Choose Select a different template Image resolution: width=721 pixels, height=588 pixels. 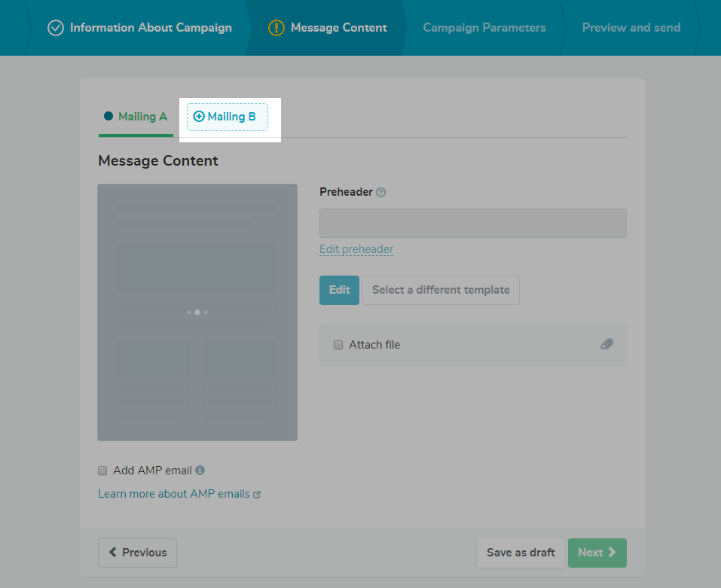441,290
